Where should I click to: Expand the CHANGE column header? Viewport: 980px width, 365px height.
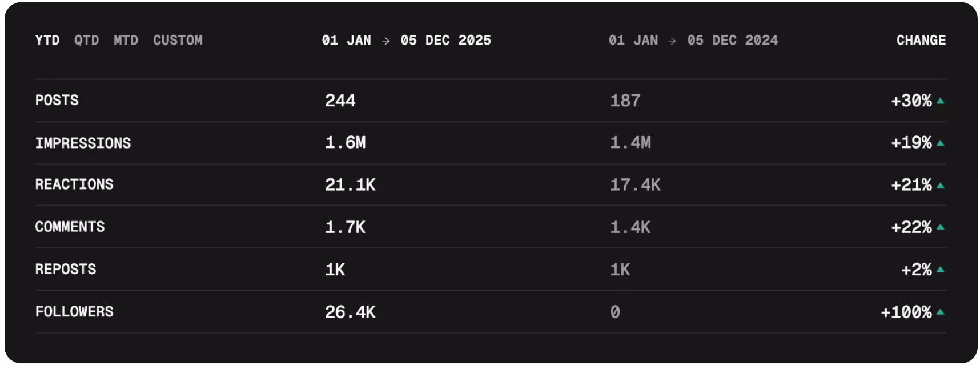coord(920,40)
